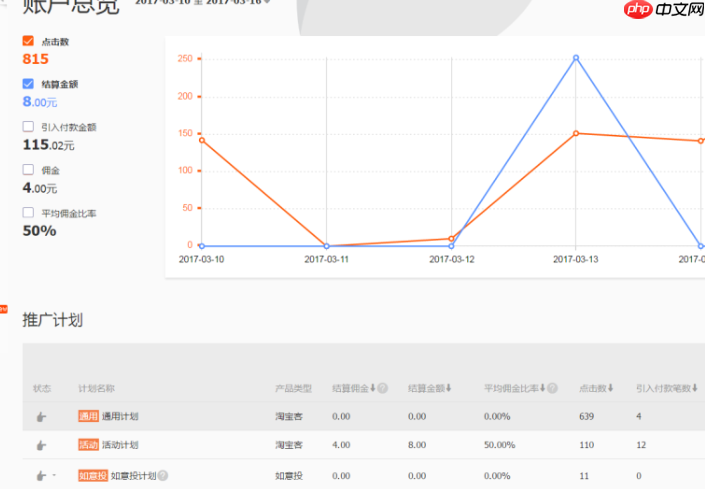
Task: Open the help icon next to 如意投计划
Action: pos(163,476)
